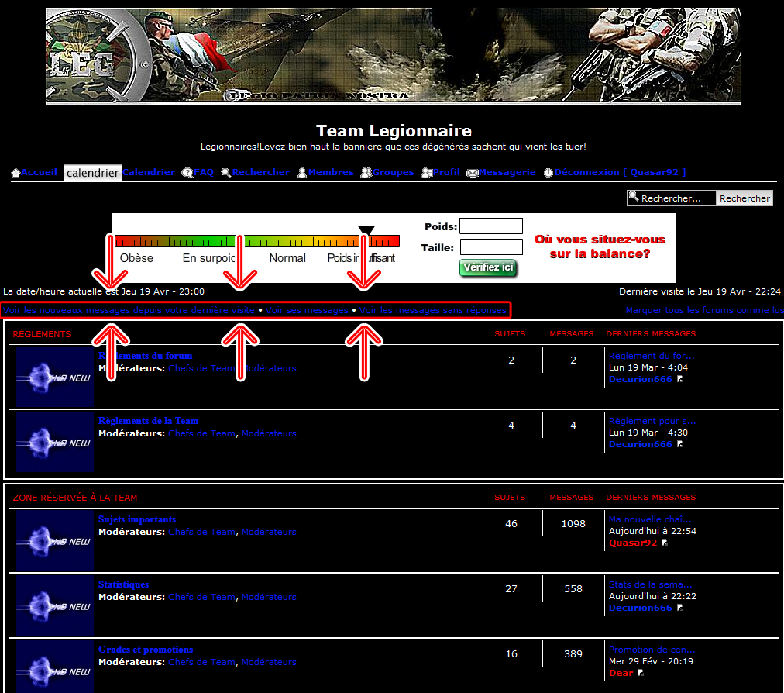Screen dimensions: 784x693
Task: Open the Règlements du forum forum
Action: tap(145, 356)
